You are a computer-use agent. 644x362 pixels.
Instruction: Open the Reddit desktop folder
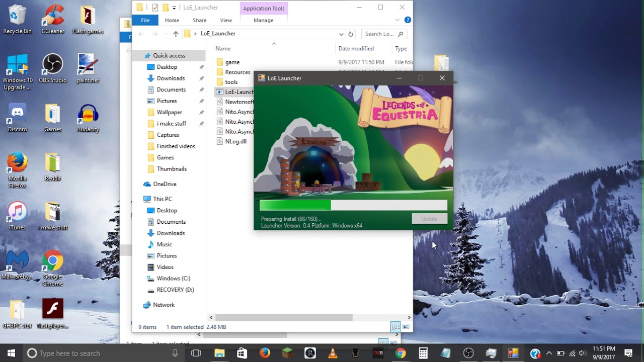[x=52, y=167]
